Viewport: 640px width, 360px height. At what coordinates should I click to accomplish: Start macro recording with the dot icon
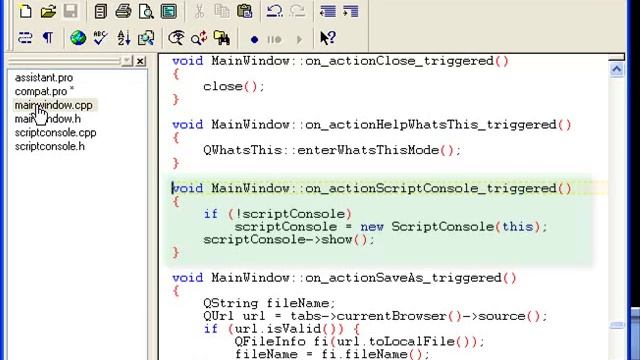pyautogui.click(x=254, y=40)
